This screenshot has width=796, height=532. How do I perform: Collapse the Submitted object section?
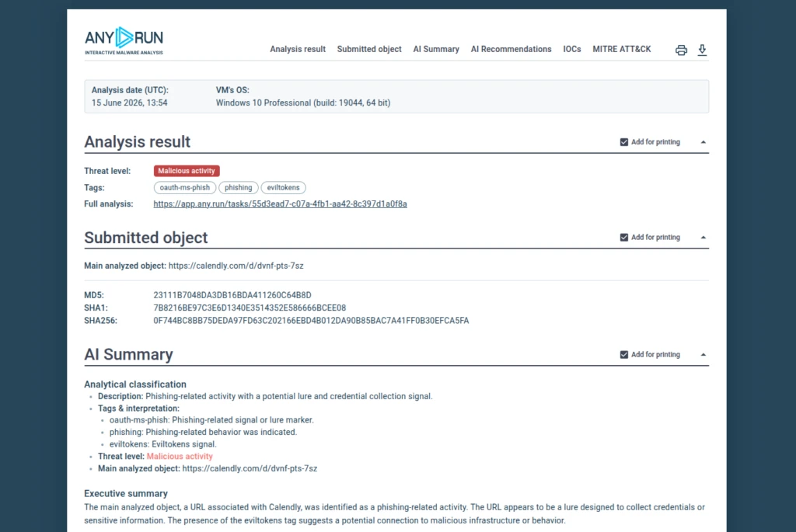pyautogui.click(x=703, y=238)
